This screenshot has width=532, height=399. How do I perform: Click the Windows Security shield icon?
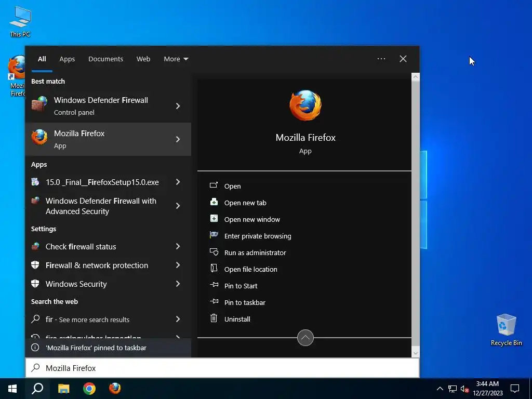pyautogui.click(x=35, y=284)
